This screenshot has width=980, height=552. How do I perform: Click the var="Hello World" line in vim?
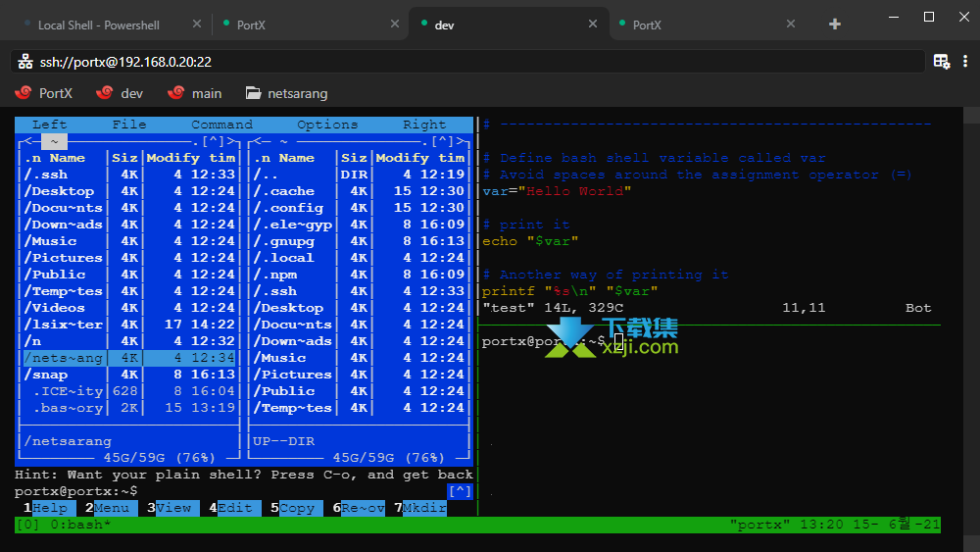tap(557, 191)
